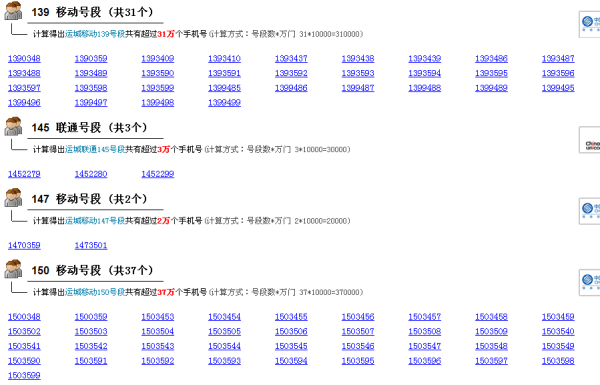Screen dimensions: 600x385
Task: Select number segment 1503504
Action: (158, 331)
